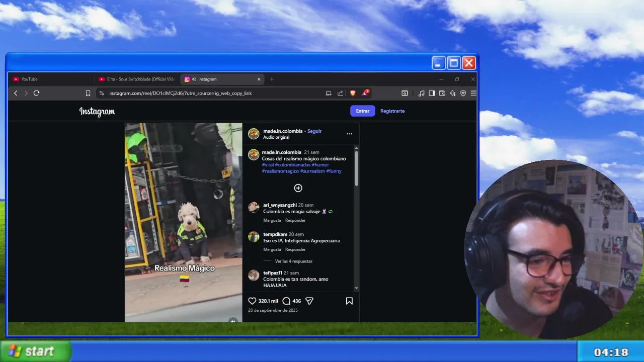Open site settings icon beside the URL
The image size is (644, 362).
(101, 93)
